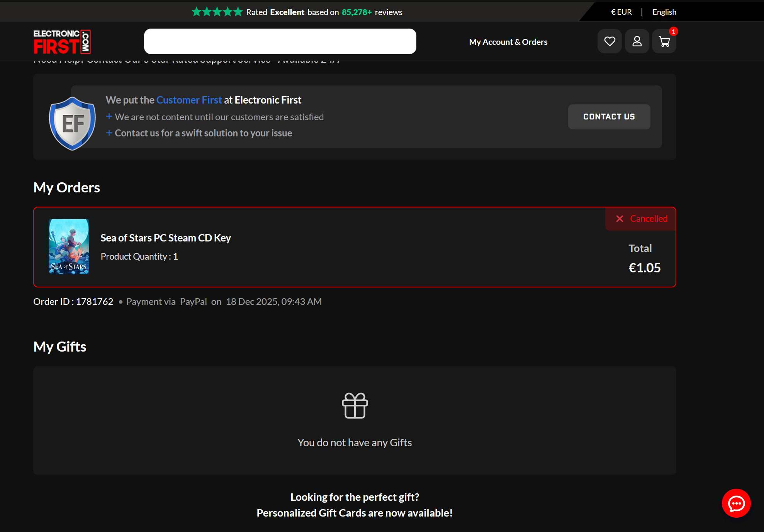Click the user account profile icon
Image resolution: width=764 pixels, height=532 pixels.
pos(637,41)
